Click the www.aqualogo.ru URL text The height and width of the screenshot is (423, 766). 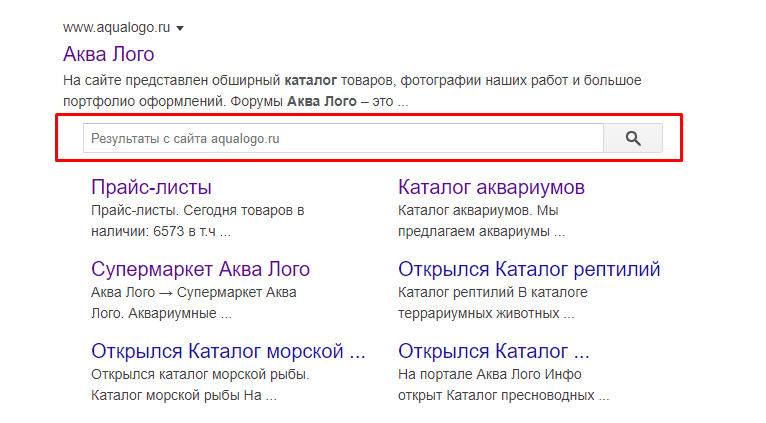point(116,27)
